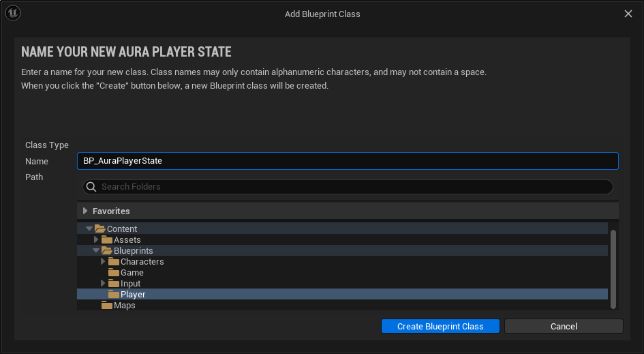Select the Input folder label

[130, 284]
